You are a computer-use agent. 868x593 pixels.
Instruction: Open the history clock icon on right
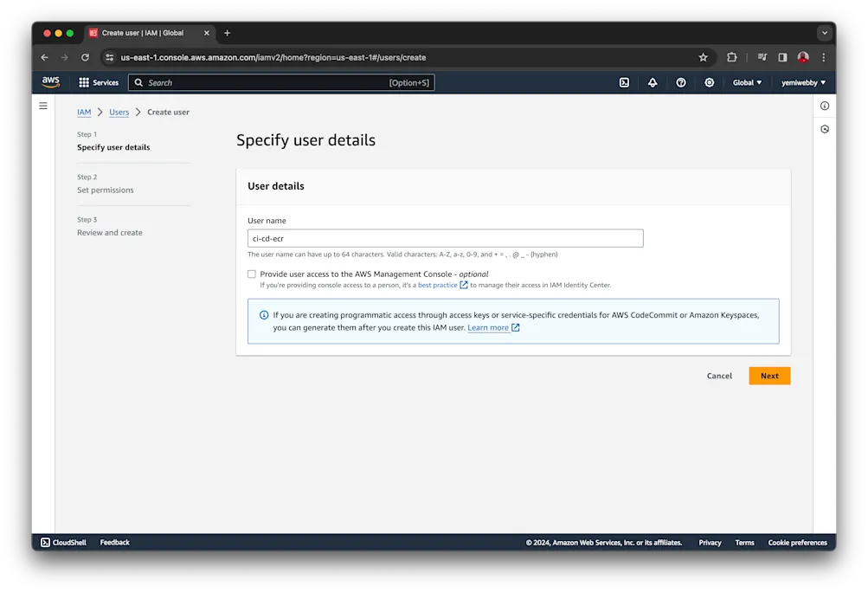coord(825,129)
